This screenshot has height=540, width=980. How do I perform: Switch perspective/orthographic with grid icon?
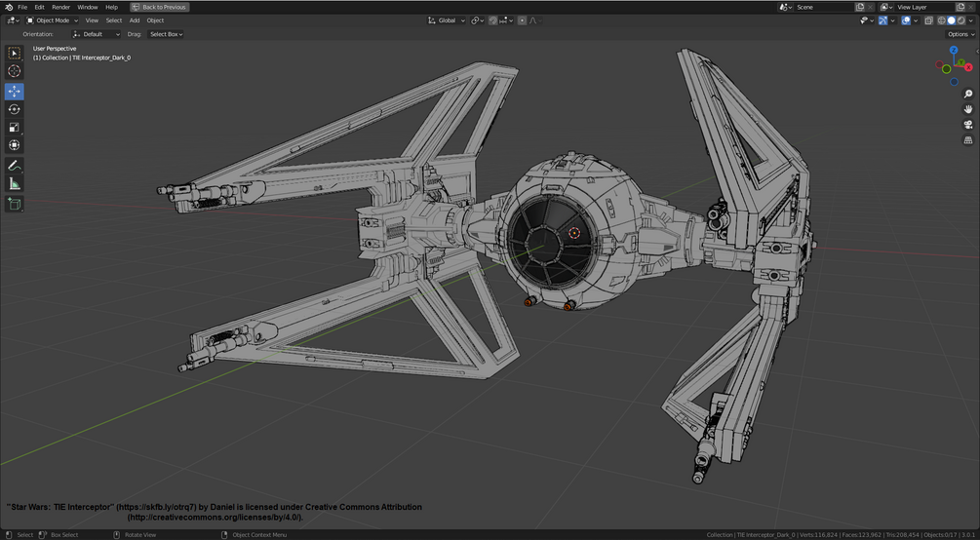click(x=968, y=140)
